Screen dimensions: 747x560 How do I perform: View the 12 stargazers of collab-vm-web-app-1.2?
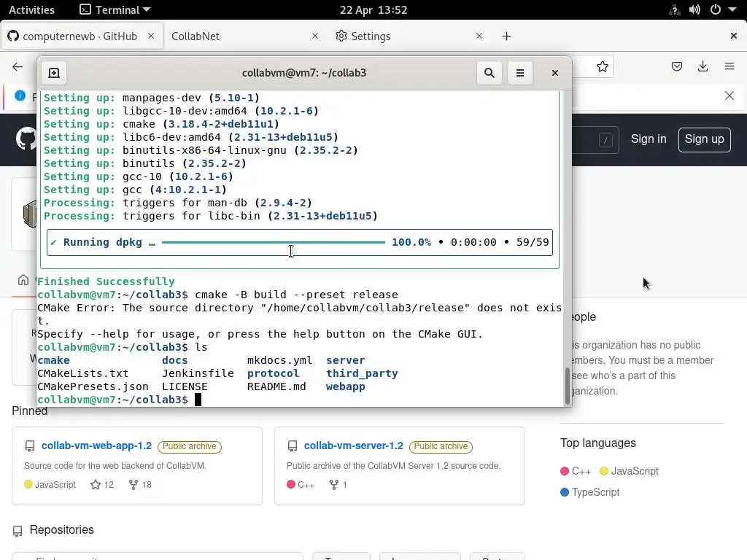click(x=102, y=485)
